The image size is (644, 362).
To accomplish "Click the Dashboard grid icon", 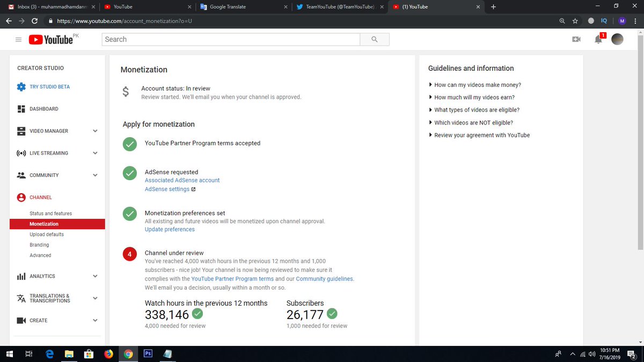I will (21, 109).
